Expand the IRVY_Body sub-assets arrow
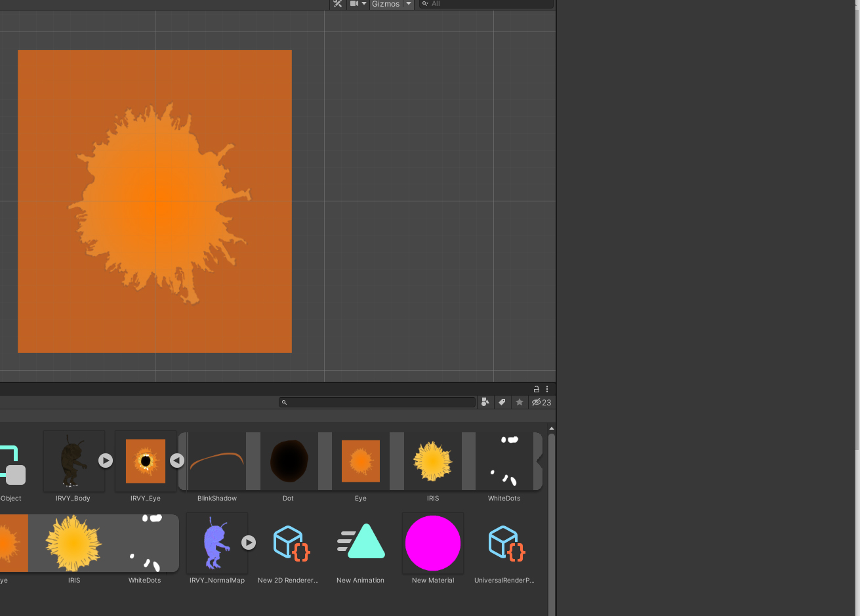The width and height of the screenshot is (860, 616). click(x=106, y=461)
